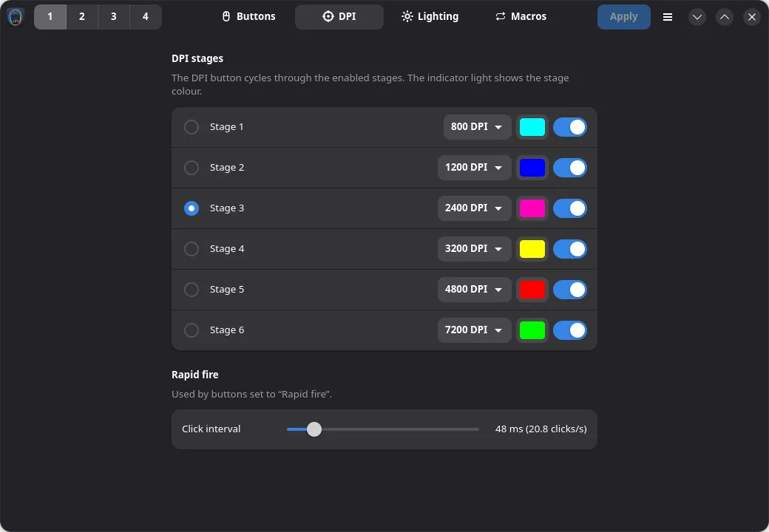Select the Stage 3 radio button
Screen dimensions: 769x532
192,208
